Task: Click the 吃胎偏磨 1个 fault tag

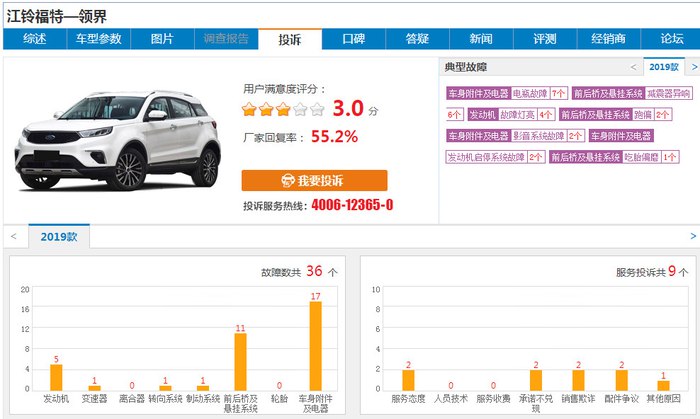Action: click(650, 157)
